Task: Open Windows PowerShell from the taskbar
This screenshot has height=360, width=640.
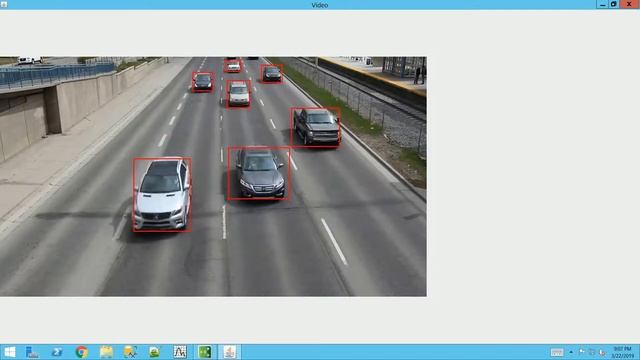Action: (57, 352)
